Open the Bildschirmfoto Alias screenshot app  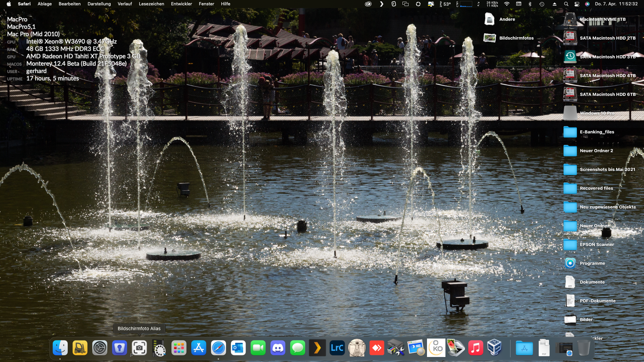click(139, 348)
